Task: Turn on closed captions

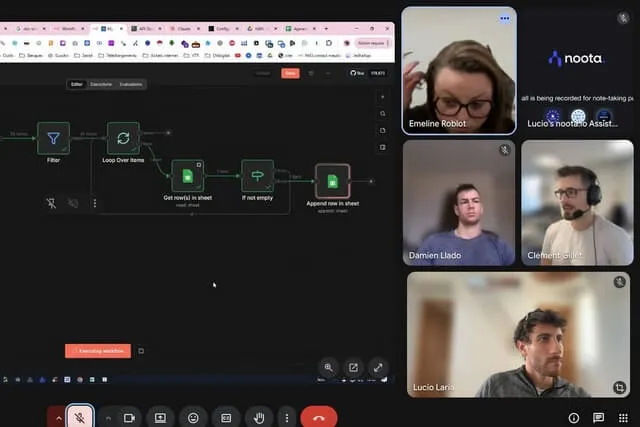Action: (x=226, y=418)
